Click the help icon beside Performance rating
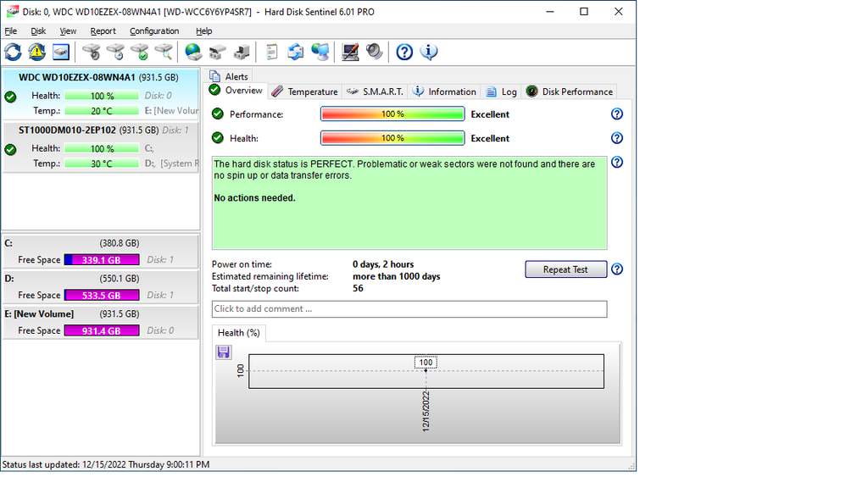Image resolution: width=868 pixels, height=488 pixels. [x=617, y=114]
